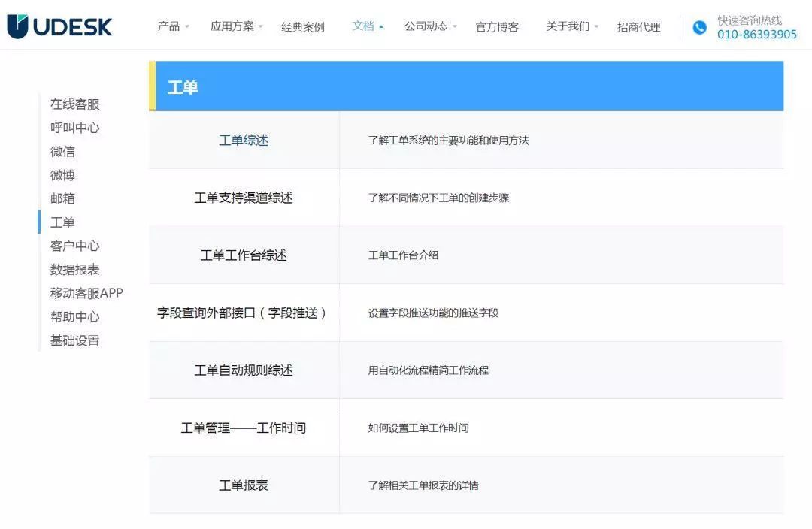Open the 工单报表 document
Viewport: 812px width, 529px height.
tap(244, 485)
